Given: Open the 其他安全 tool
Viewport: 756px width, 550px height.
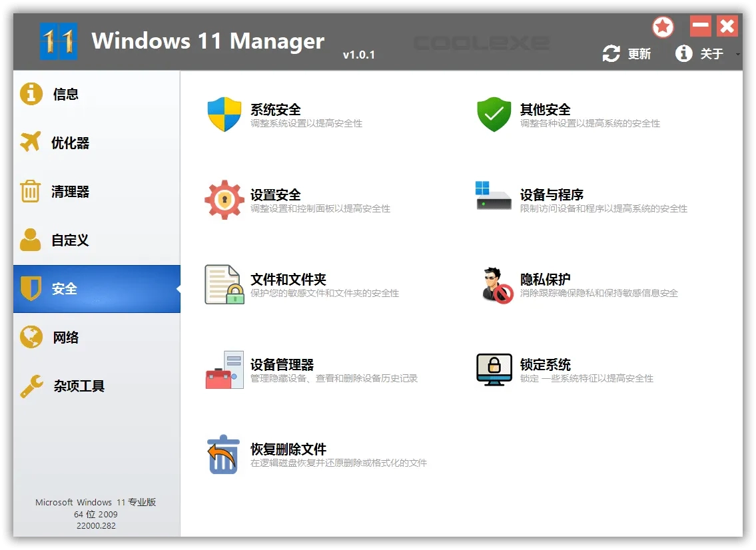Looking at the screenshot, I should [546, 110].
